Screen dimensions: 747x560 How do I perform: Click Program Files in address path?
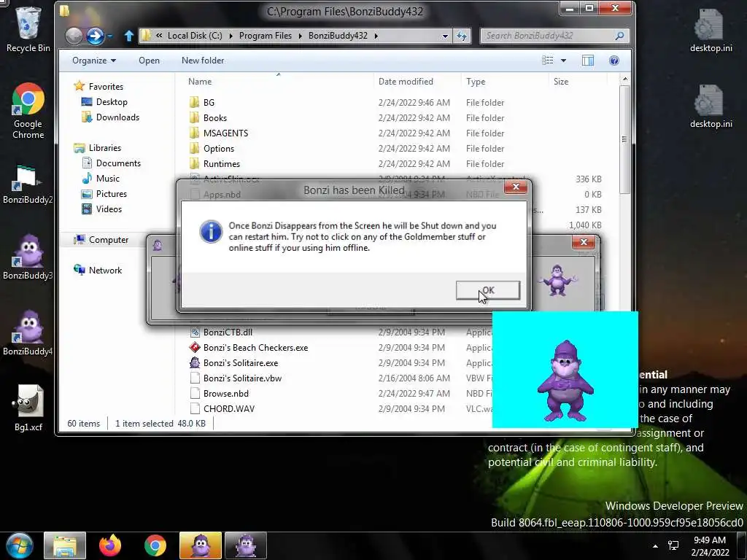click(265, 36)
